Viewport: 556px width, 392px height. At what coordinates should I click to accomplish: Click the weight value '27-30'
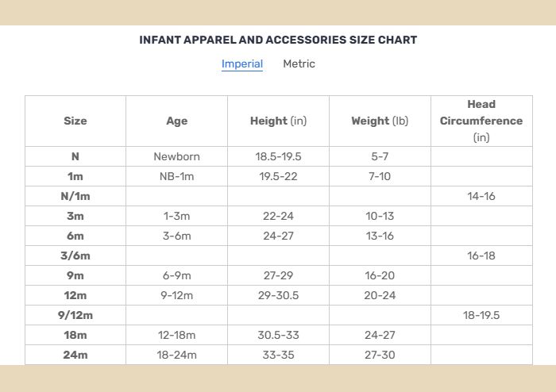pyautogui.click(x=380, y=355)
